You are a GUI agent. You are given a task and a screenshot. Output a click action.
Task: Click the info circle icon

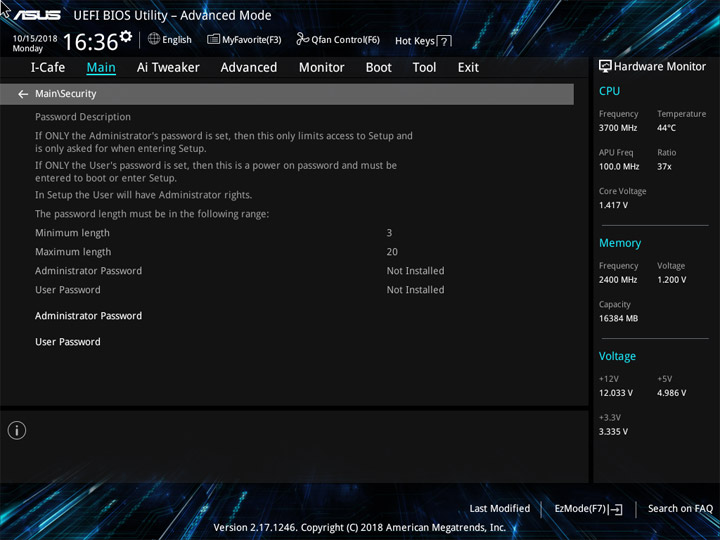17,430
